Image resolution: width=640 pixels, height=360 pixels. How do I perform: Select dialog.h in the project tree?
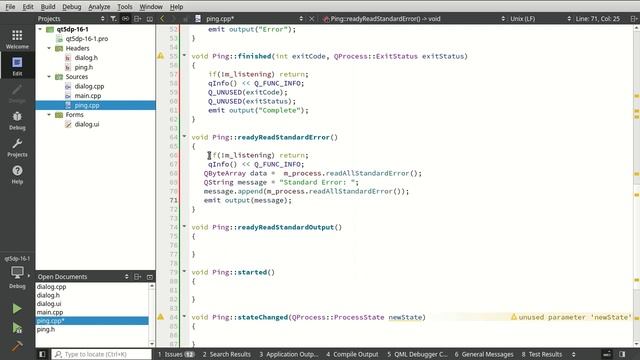(x=86, y=58)
